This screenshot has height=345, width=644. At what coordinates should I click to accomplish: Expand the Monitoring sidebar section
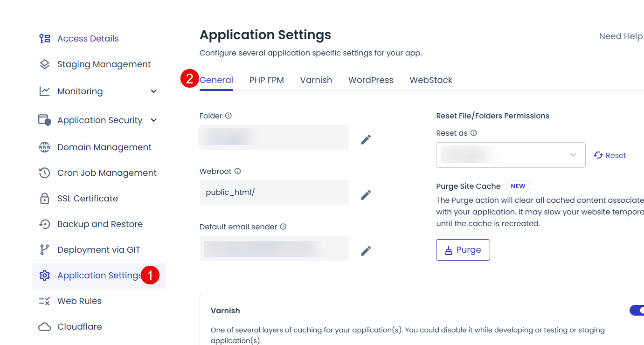(154, 91)
